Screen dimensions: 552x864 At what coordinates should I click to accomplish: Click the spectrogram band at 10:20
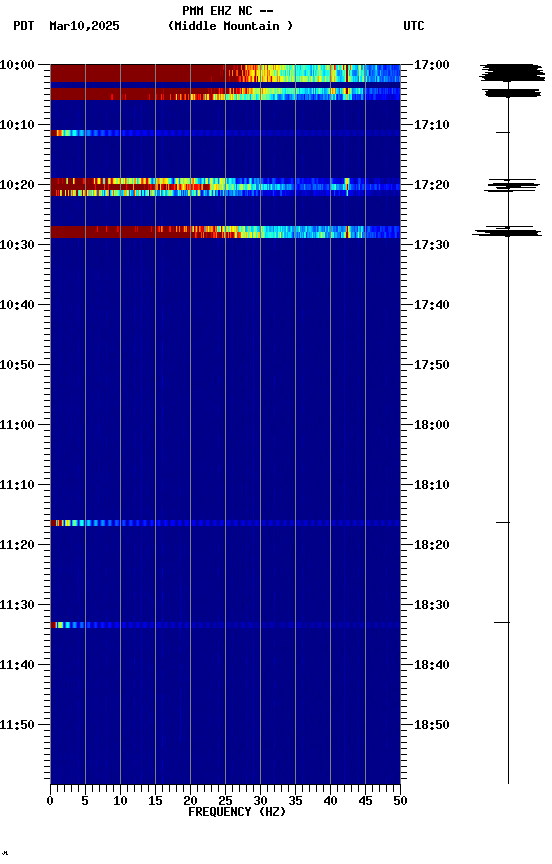point(225,187)
